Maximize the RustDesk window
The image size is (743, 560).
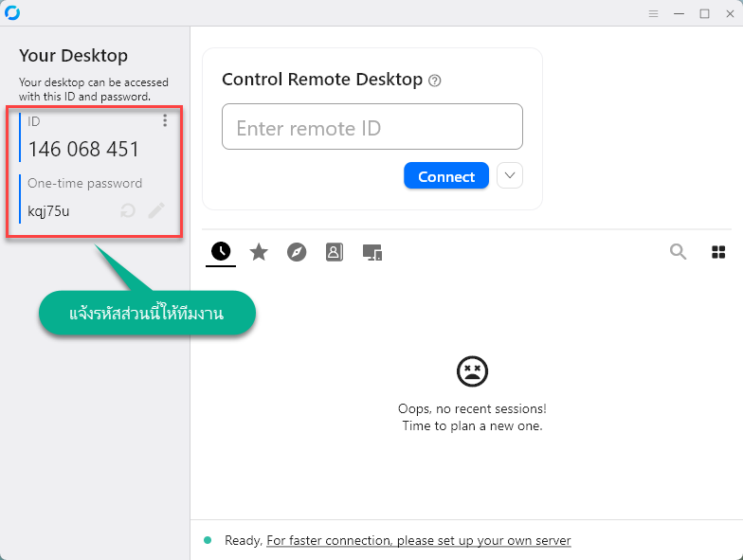(704, 13)
